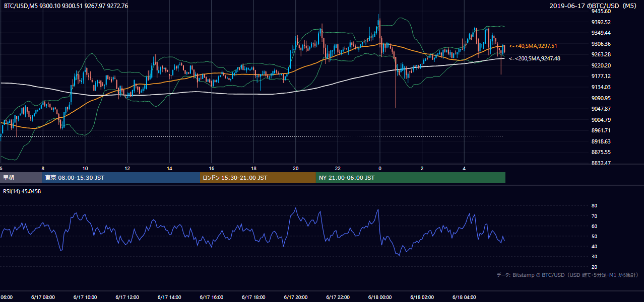Click the 6/18 04:00 time label

[464, 297]
